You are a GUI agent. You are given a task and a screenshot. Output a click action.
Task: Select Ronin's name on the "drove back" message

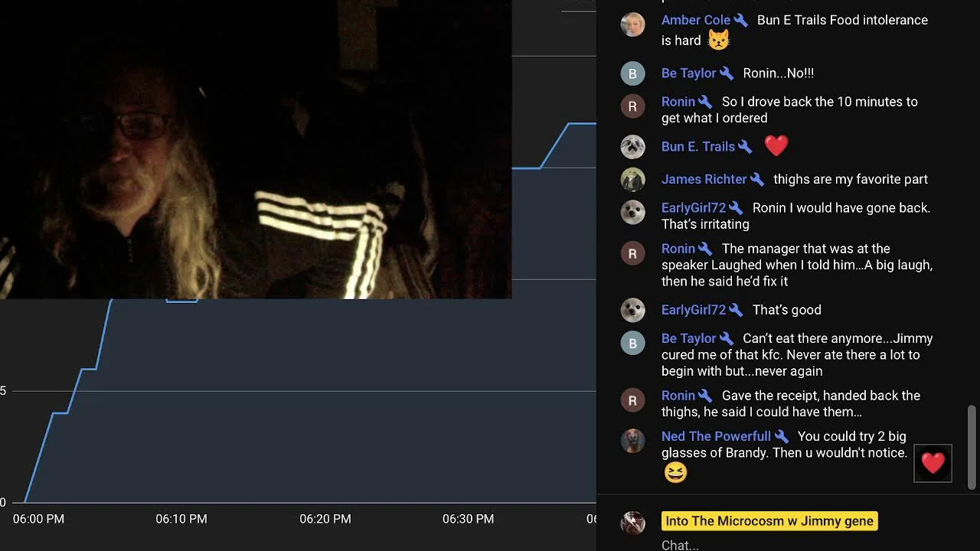(678, 102)
